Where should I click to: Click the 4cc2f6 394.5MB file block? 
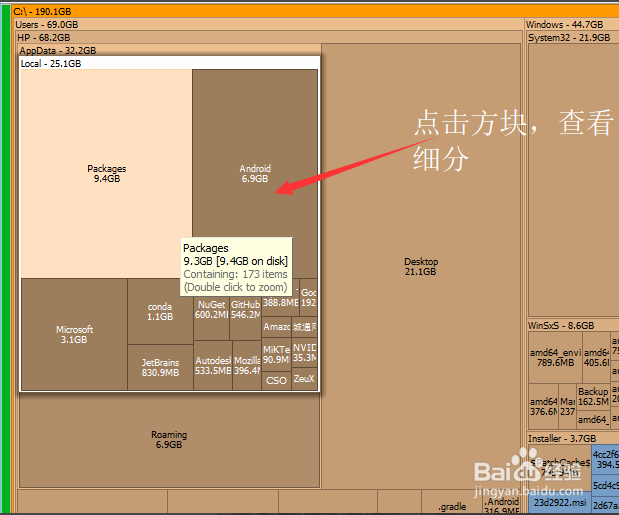tap(606, 460)
